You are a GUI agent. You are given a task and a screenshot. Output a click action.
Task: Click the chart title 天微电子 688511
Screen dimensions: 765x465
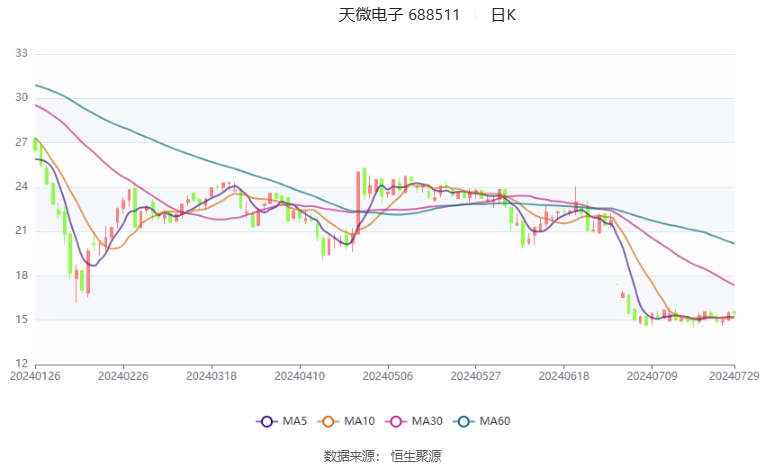pyautogui.click(x=399, y=15)
